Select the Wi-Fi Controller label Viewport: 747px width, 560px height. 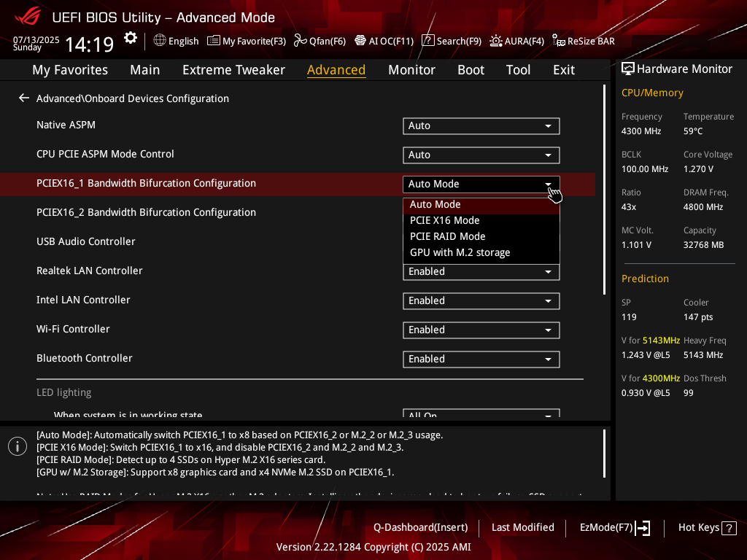point(73,329)
